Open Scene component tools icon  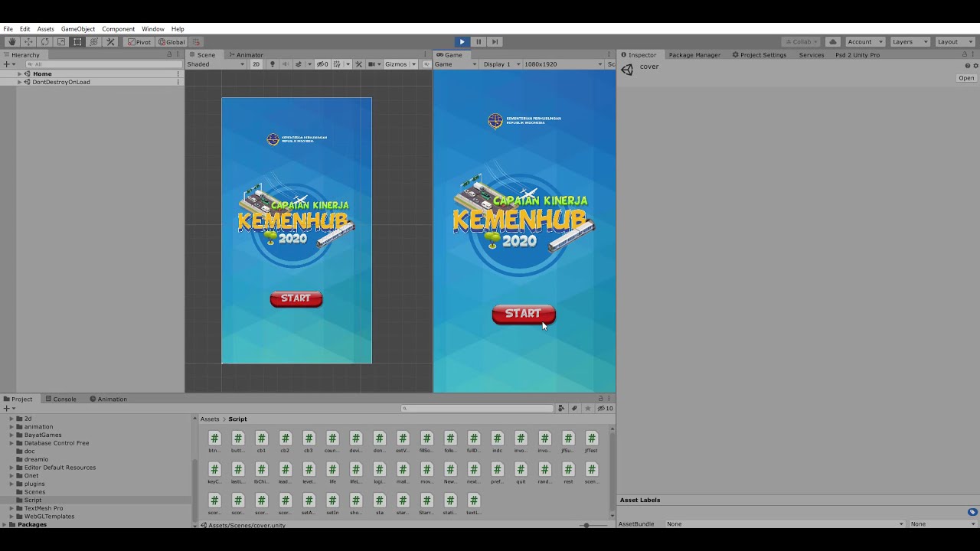pos(358,64)
